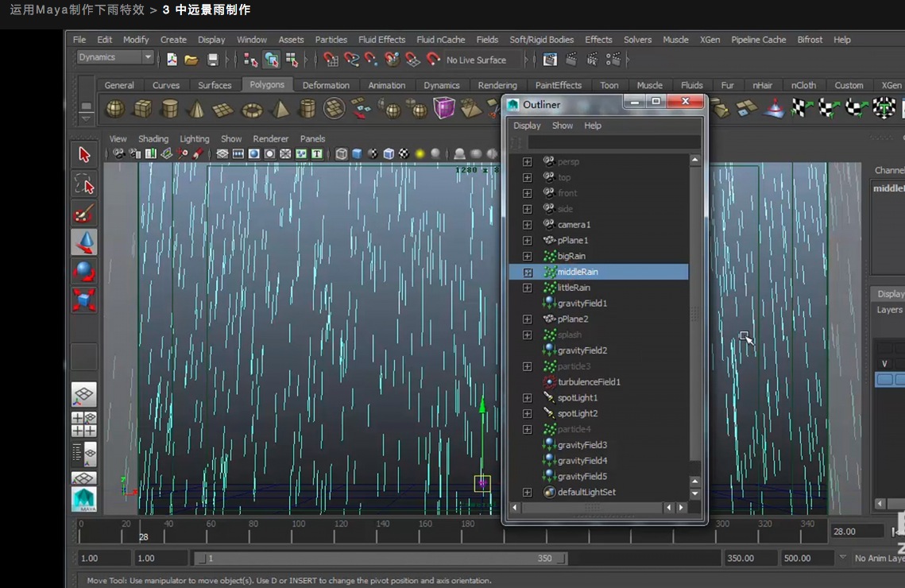
Task: Open the Fields menu
Action: coord(487,40)
